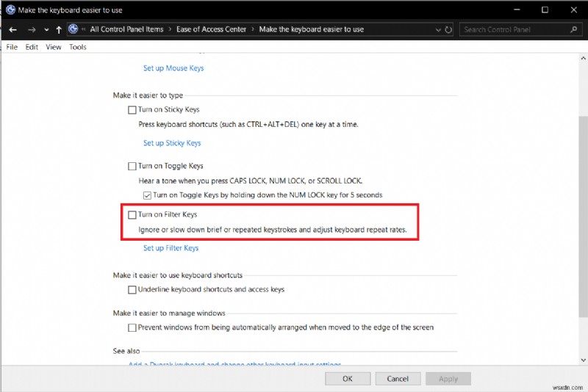
Task: Expand the address bar history dropdown
Action: [x=438, y=30]
